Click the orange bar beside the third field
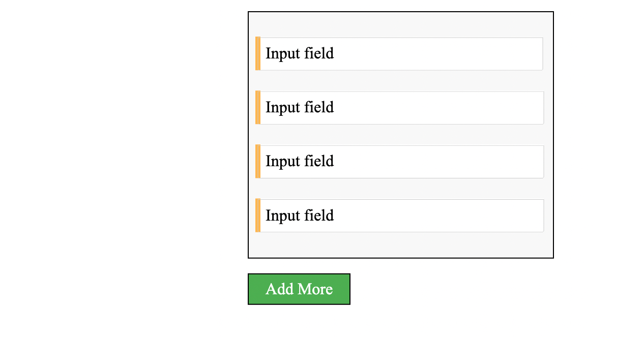 point(258,161)
